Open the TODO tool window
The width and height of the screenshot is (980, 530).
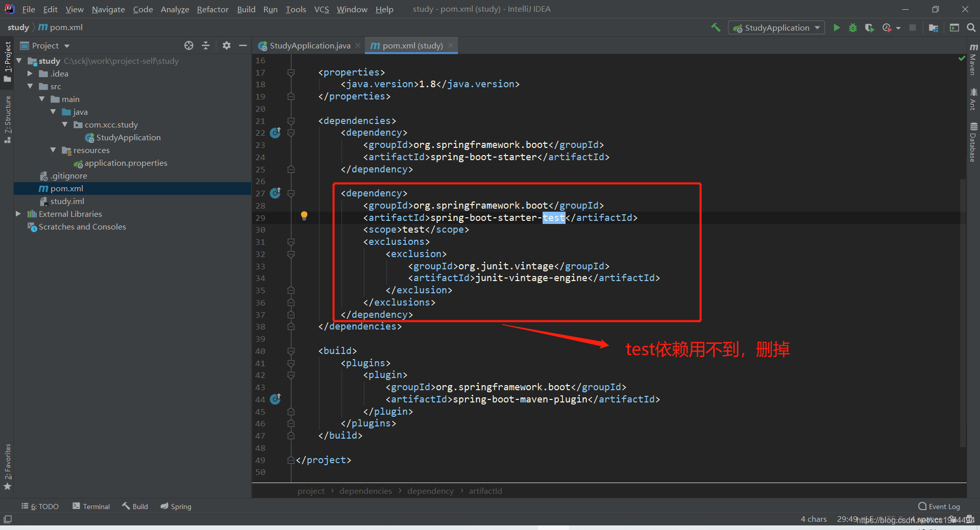[40, 506]
